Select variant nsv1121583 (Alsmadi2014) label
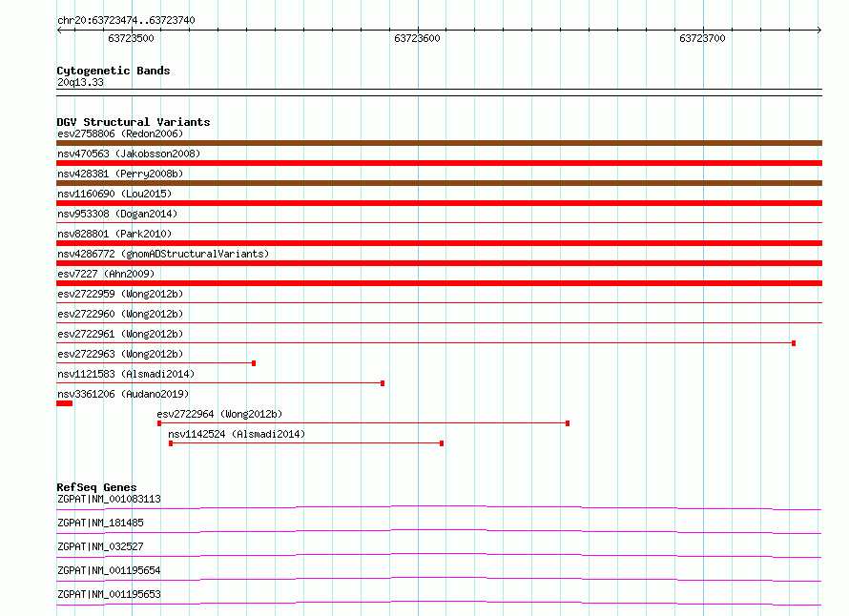Screen dimensions: 849x616 (126, 374)
